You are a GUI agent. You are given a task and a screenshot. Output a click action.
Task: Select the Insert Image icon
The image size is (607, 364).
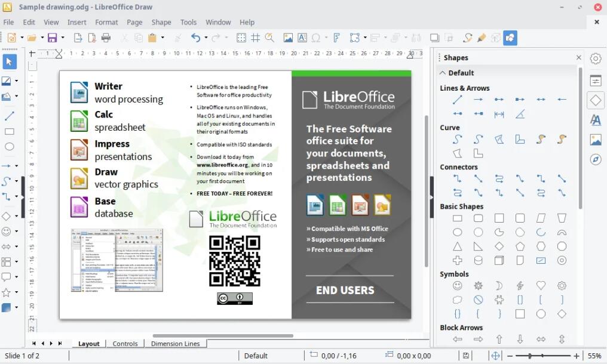click(289, 38)
